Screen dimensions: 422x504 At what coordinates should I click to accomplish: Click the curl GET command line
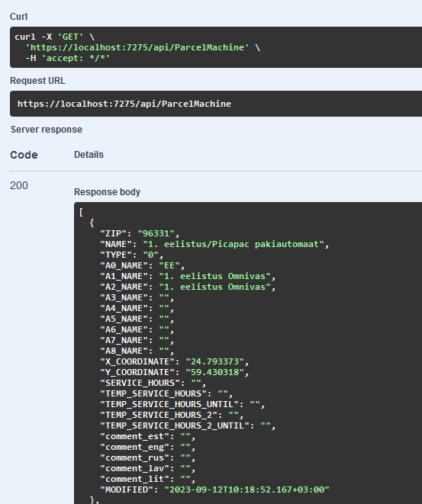click(x=55, y=37)
